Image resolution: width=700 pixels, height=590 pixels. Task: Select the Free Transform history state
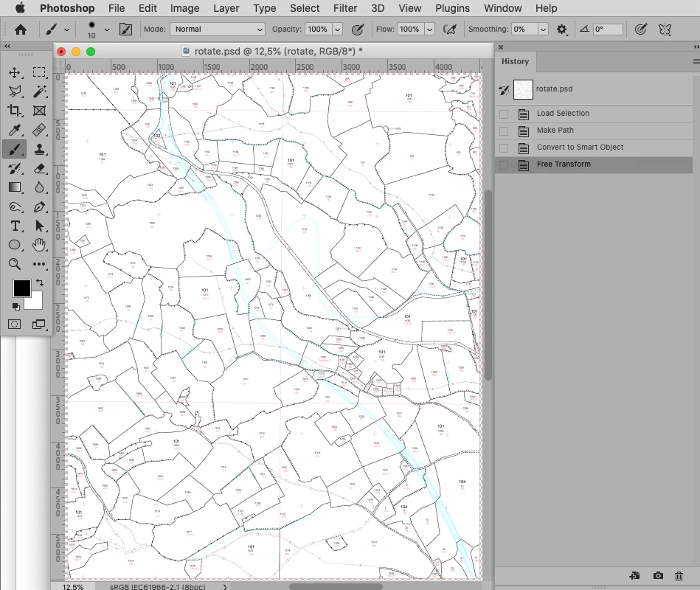(594, 164)
